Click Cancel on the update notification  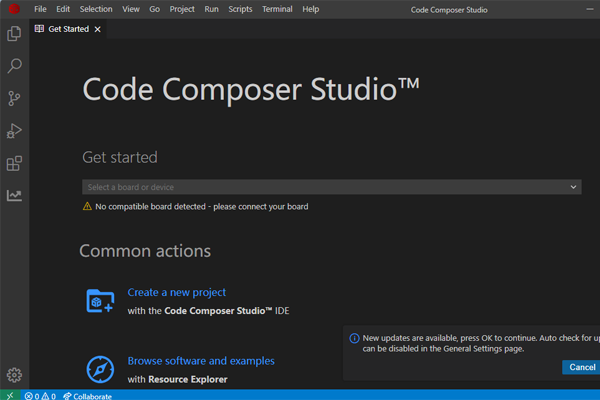[582, 367]
